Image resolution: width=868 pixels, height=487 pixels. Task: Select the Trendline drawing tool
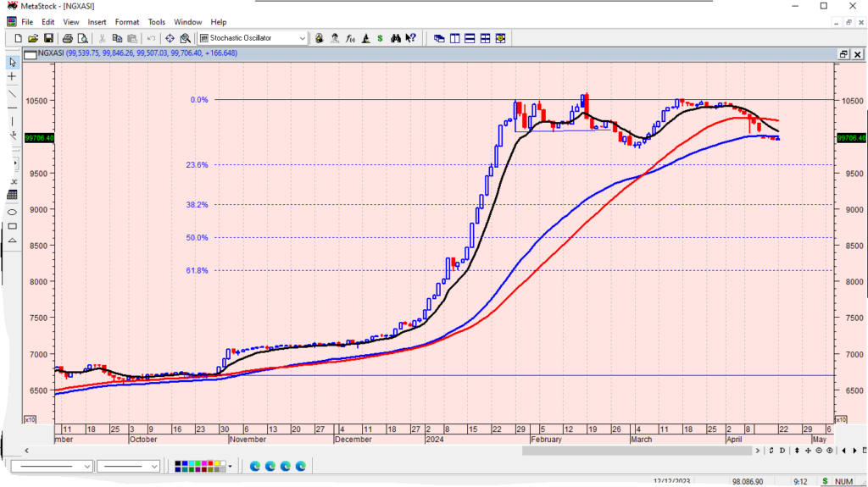pos(12,94)
